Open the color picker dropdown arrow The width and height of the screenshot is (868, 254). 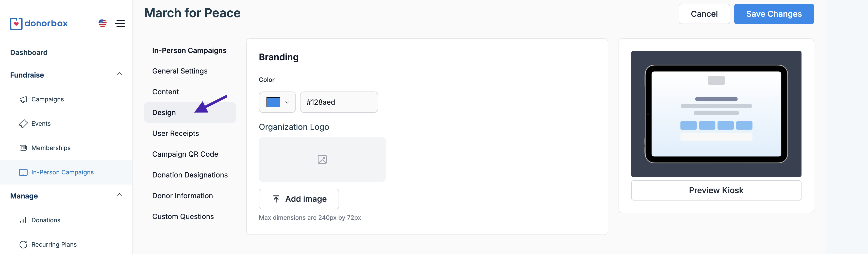(287, 102)
